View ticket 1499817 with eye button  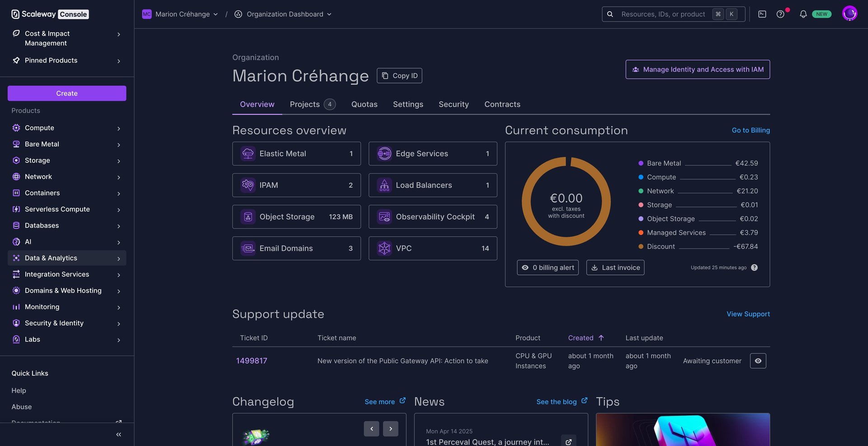coord(758,361)
